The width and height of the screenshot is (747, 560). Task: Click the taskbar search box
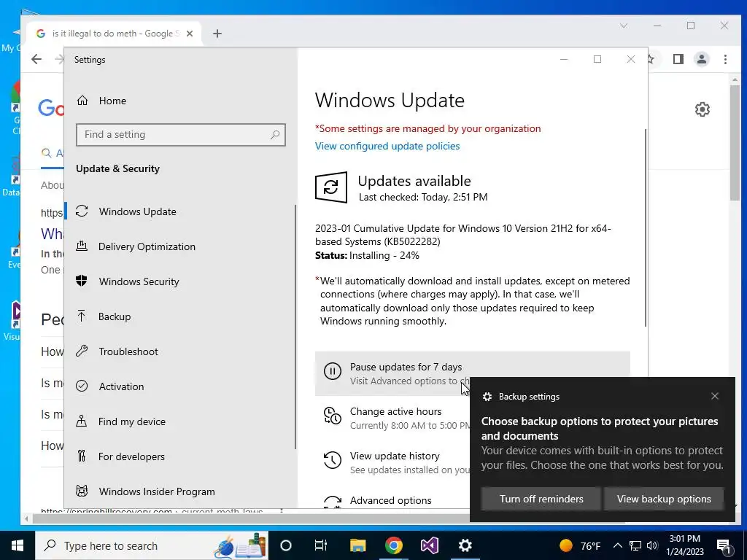[152, 545]
